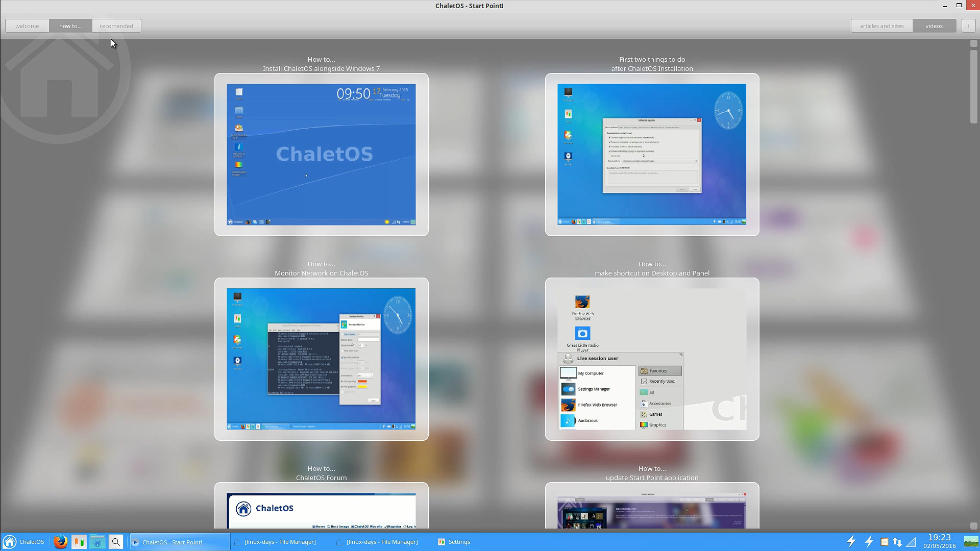980x551 pixels.
Task: Open First two things after installation thumbnail
Action: pos(652,155)
